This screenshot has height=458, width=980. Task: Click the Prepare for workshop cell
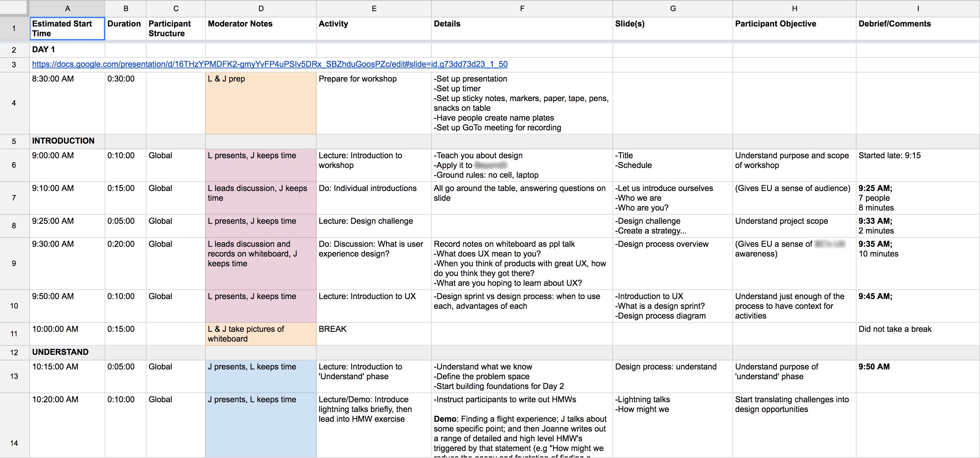[374, 103]
